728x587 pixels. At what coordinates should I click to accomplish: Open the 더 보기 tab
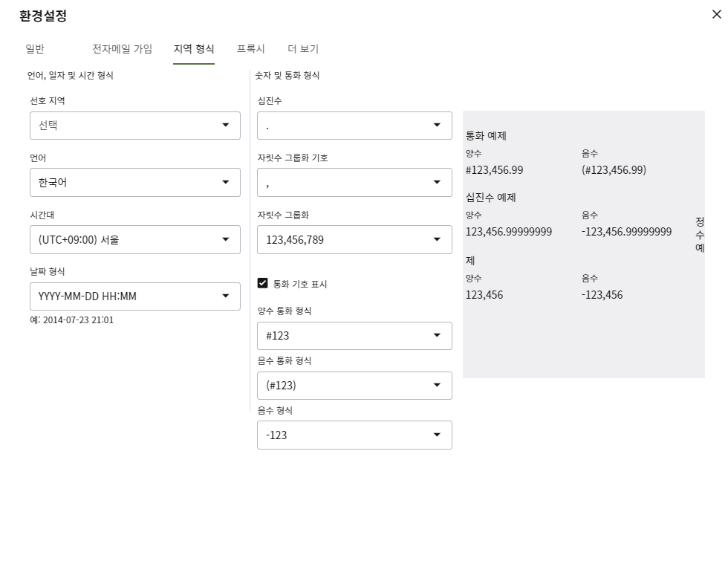tap(303, 49)
